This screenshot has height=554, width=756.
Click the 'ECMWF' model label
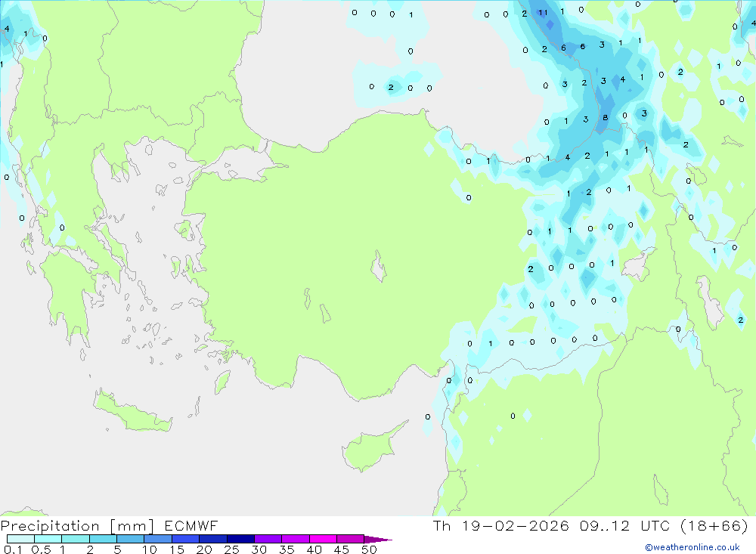[x=191, y=525]
